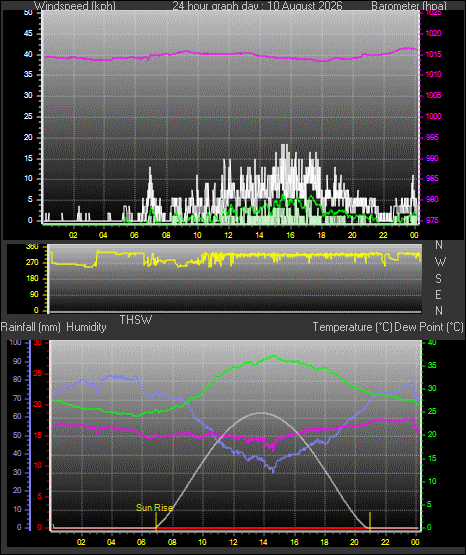
Task: Click the "Rainfall (mm)" label
Action: pyautogui.click(x=31, y=327)
